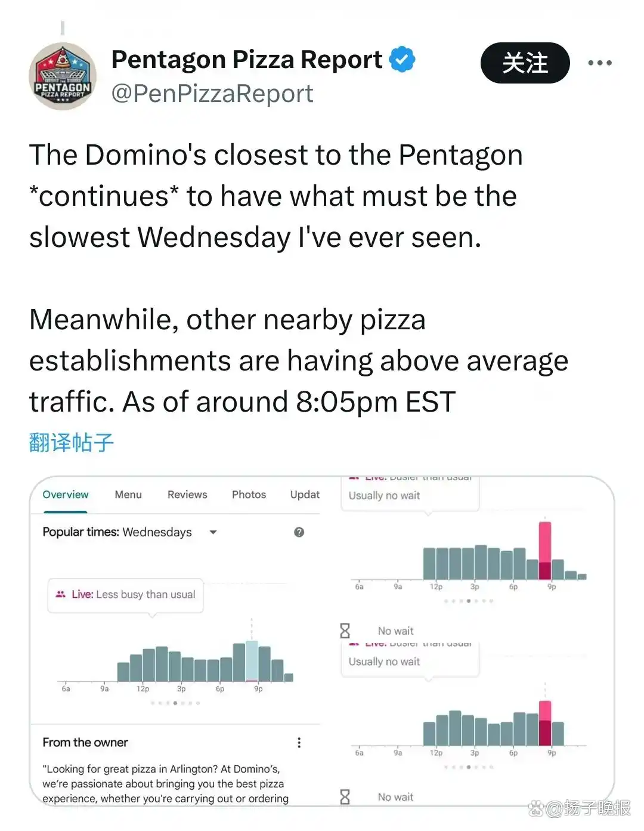Expand the Wednesdays day dropdown
The width and height of the screenshot is (644, 831).
click(213, 532)
